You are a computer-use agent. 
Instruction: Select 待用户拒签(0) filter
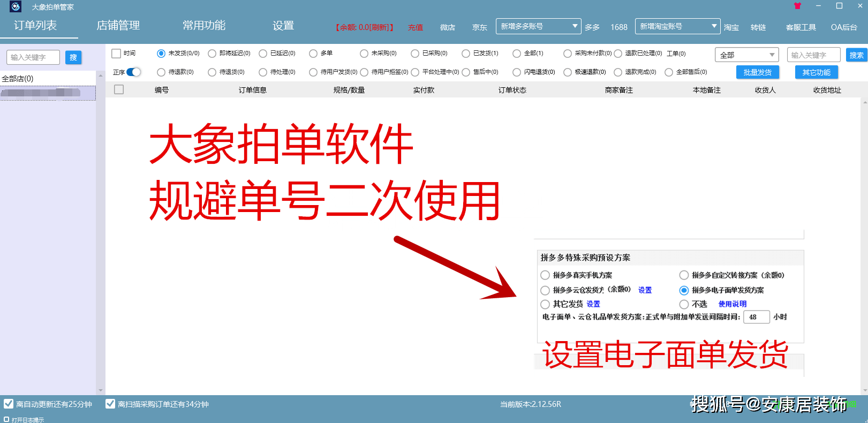[364, 72]
